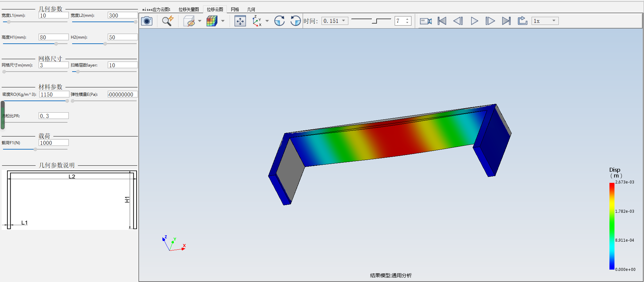Click the legend maximum value 2.673e-03

pos(625,182)
